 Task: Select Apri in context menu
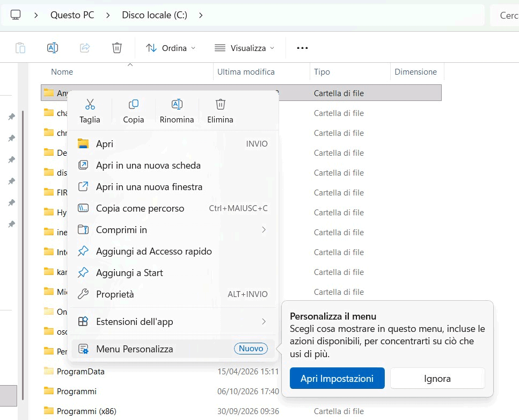click(x=173, y=144)
